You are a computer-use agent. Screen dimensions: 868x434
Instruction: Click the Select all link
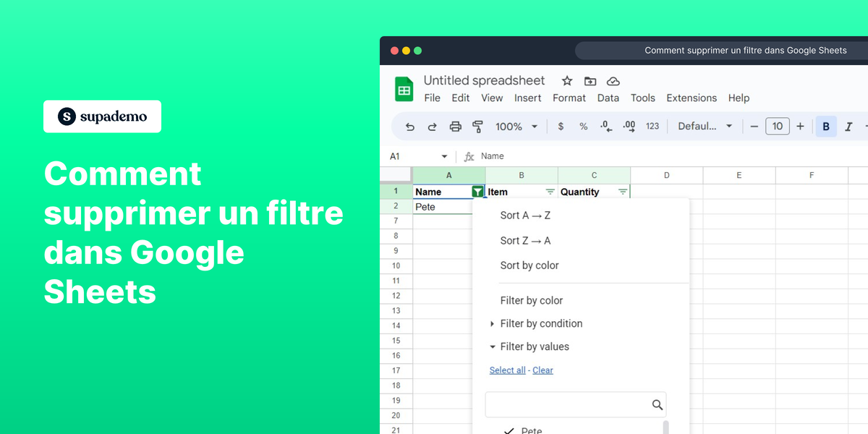pos(507,370)
